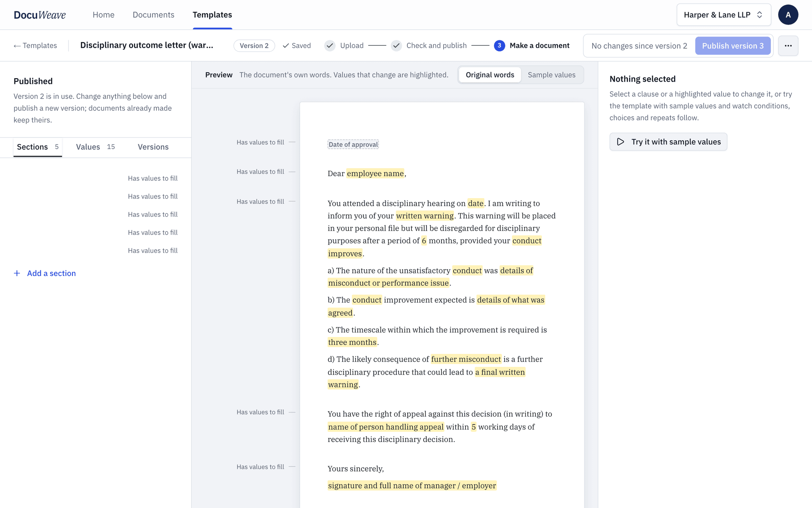Select the highlighted three months value
This screenshot has width=812, height=508.
(x=352, y=342)
